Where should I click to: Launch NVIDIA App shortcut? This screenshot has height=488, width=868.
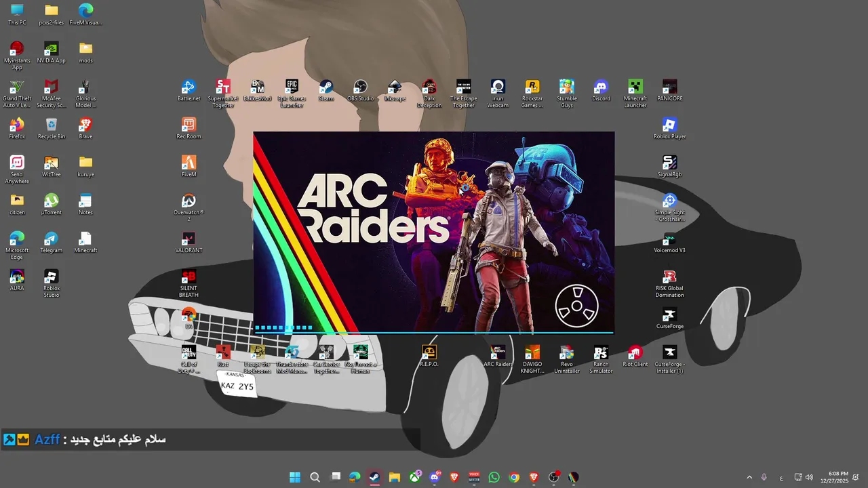[52, 53]
